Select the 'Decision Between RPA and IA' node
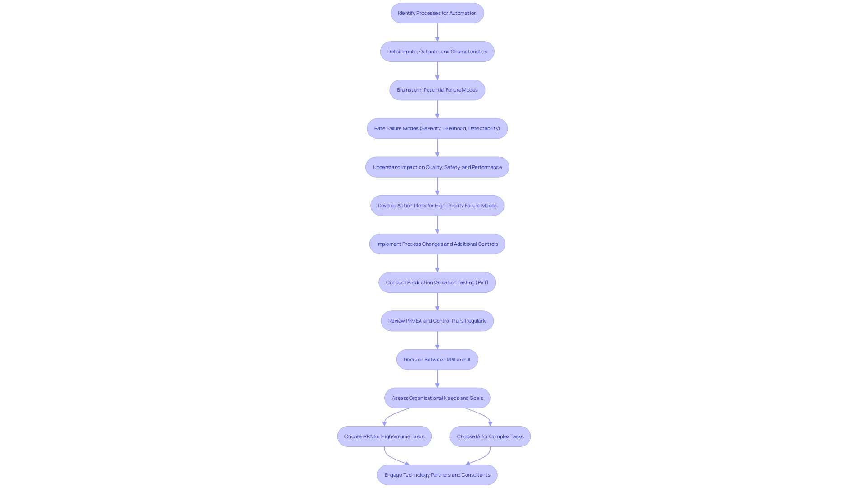The width and height of the screenshot is (868, 488). 437,359
